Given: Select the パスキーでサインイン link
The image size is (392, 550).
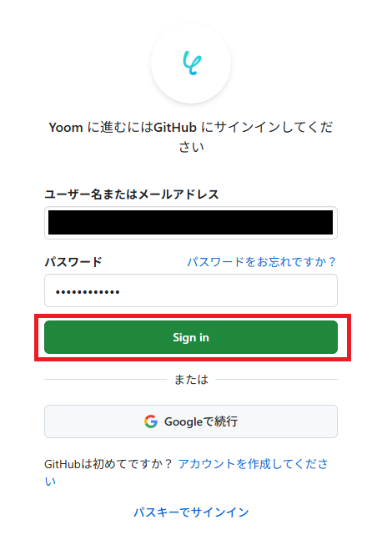Looking at the screenshot, I should (x=191, y=512).
